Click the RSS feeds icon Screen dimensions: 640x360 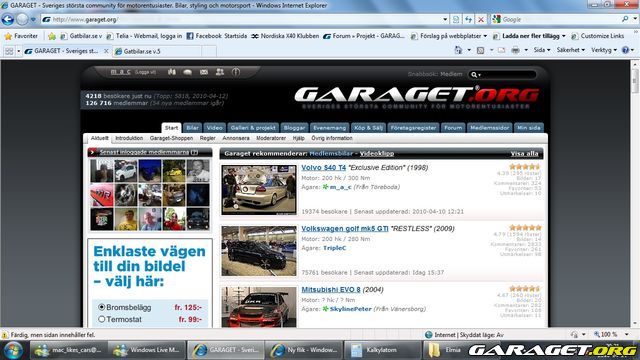pyautogui.click(x=480, y=50)
